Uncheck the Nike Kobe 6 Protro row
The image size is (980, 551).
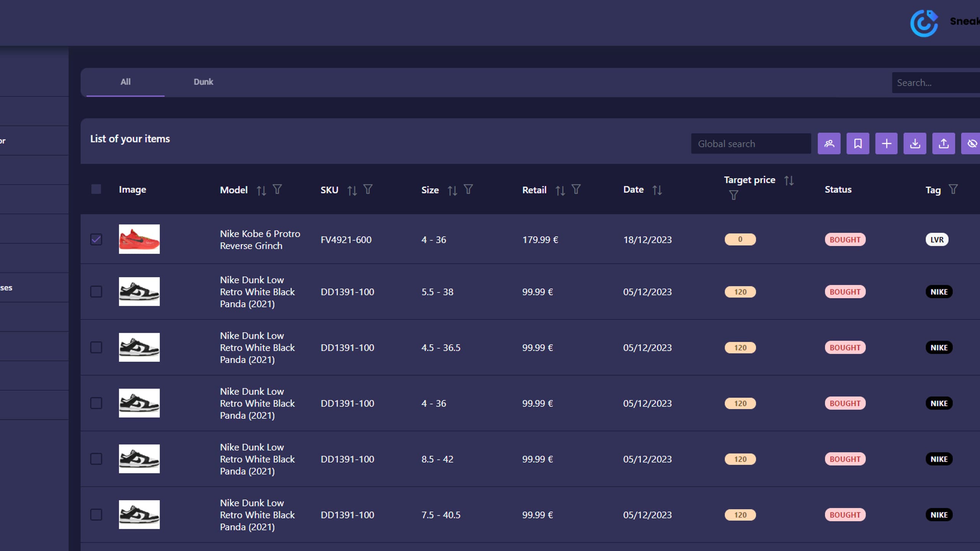(x=96, y=240)
